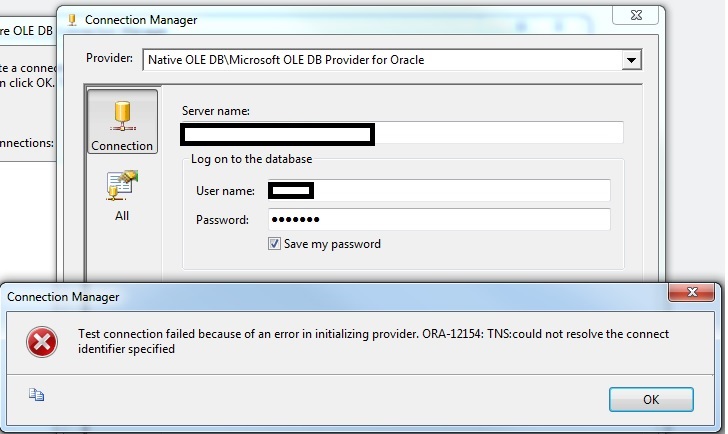This screenshot has height=434, width=728.
Task: Switch to the All tab label
Action: click(x=122, y=216)
